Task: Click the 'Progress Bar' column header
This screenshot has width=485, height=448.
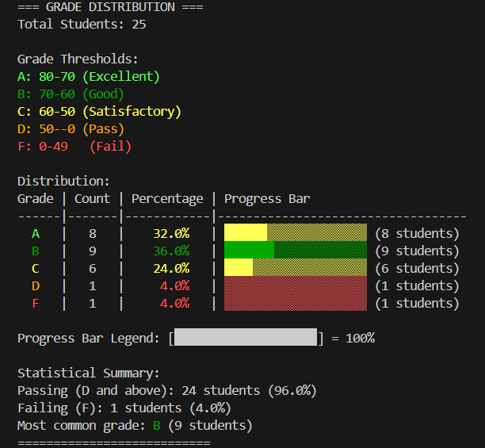Action: coord(267,199)
